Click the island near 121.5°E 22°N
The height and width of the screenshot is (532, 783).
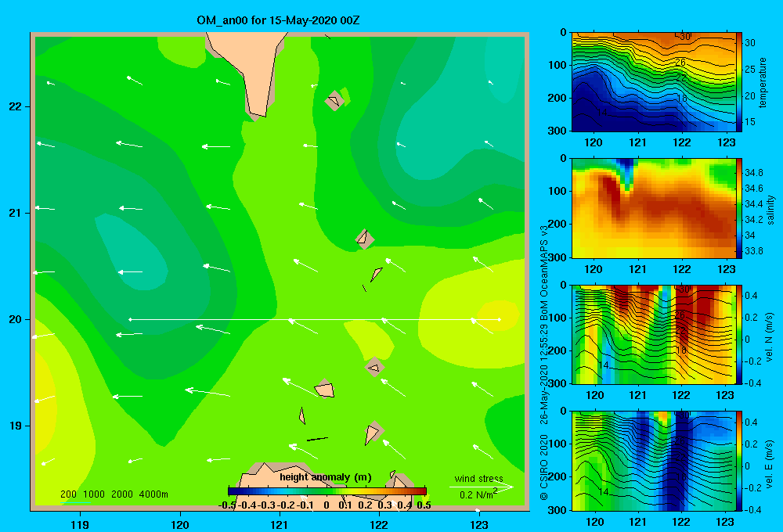334,100
